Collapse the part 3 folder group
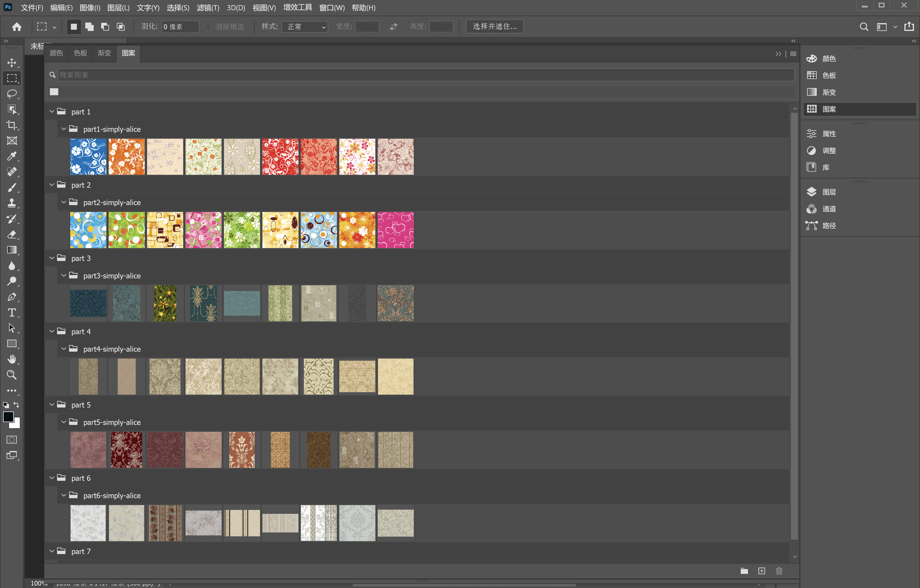 click(x=52, y=258)
